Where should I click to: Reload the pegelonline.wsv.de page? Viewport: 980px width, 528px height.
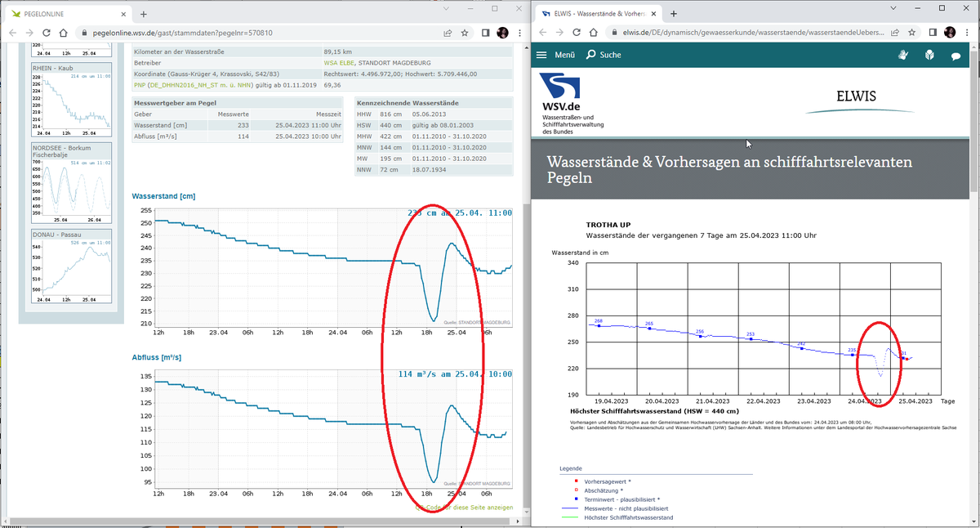(x=46, y=33)
